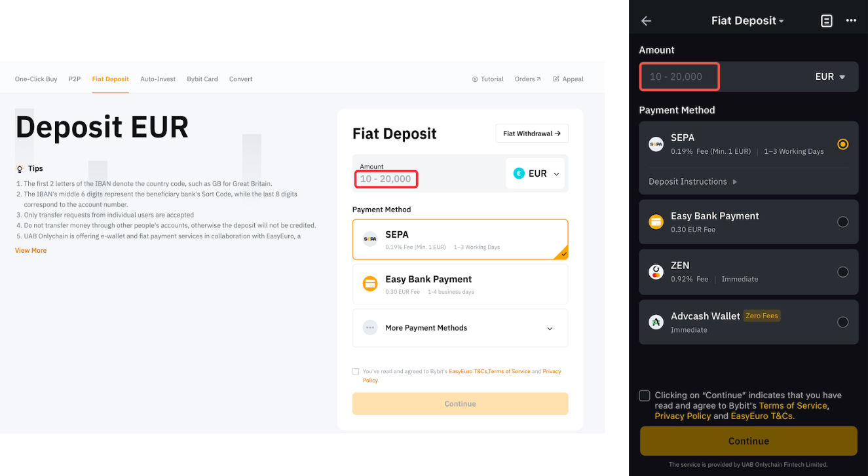Tap the back arrow in the mobile app

click(x=646, y=20)
